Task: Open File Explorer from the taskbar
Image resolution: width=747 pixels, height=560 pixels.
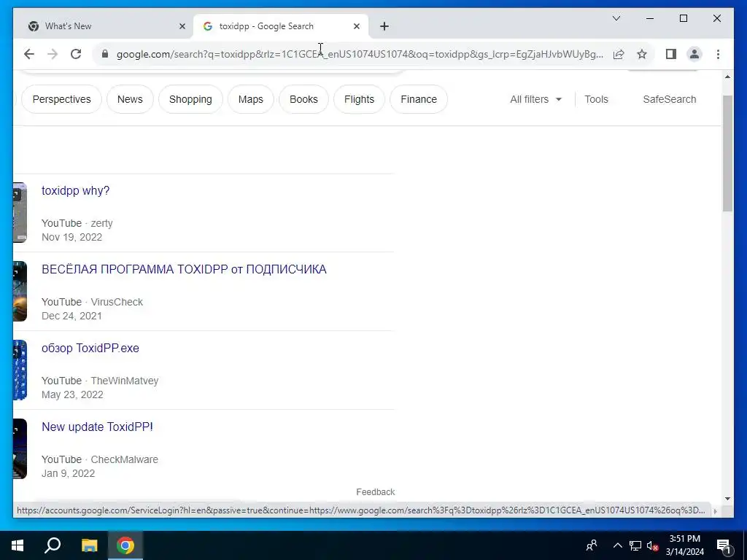Action: 89,545
